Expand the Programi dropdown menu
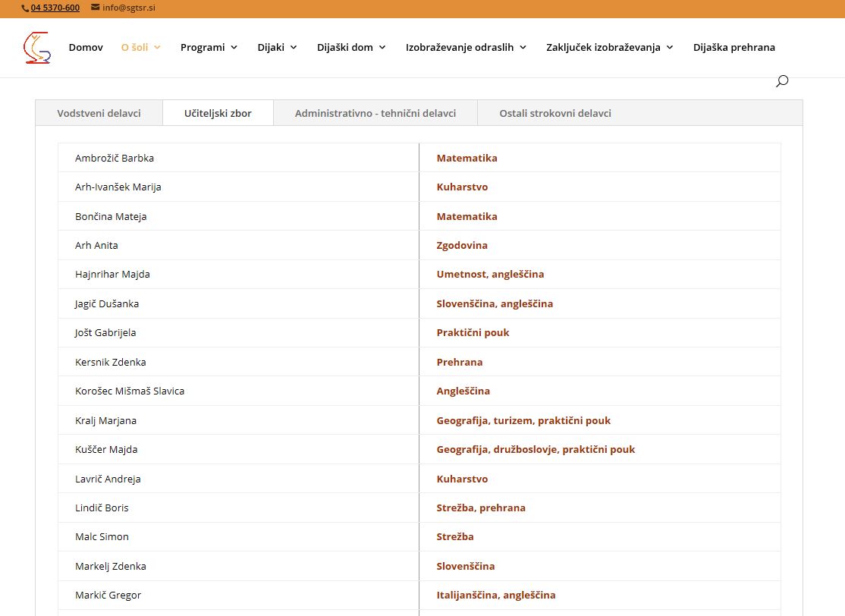845x616 pixels. click(x=209, y=47)
